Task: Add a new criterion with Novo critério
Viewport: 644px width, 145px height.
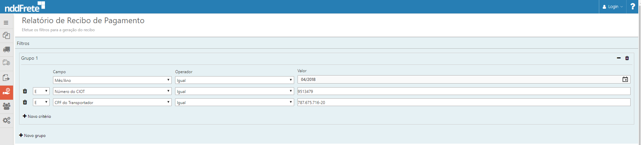Action: click(x=37, y=116)
